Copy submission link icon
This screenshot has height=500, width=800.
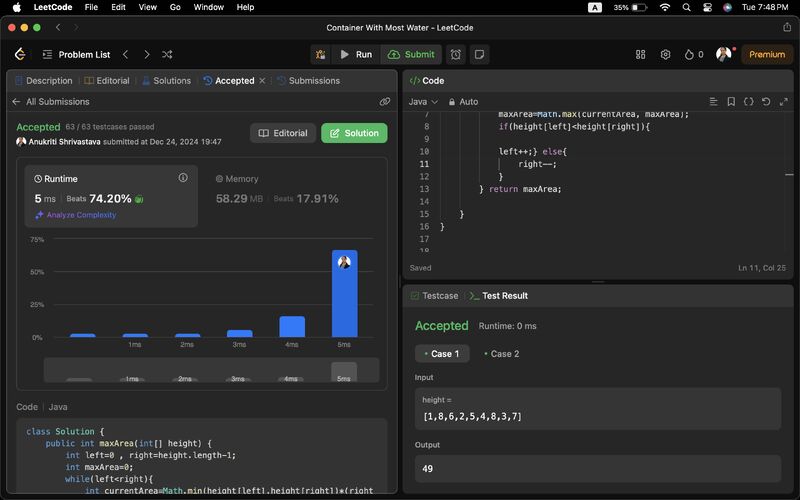385,102
